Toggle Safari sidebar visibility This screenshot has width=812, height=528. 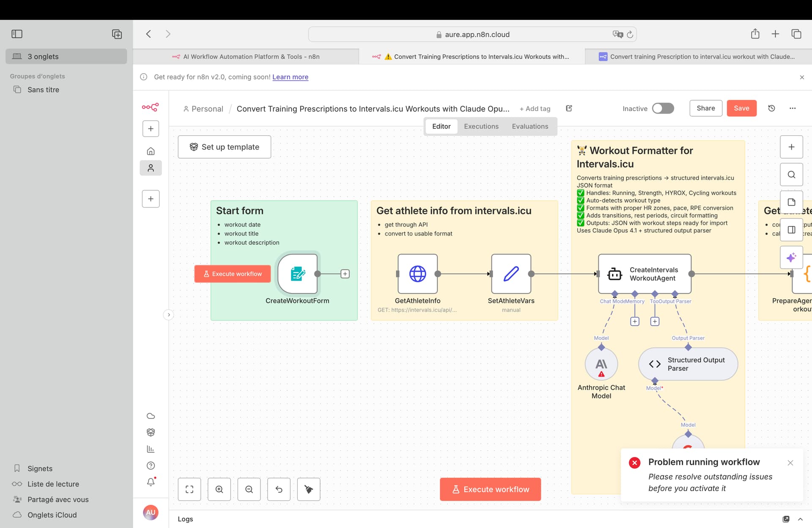17,34
